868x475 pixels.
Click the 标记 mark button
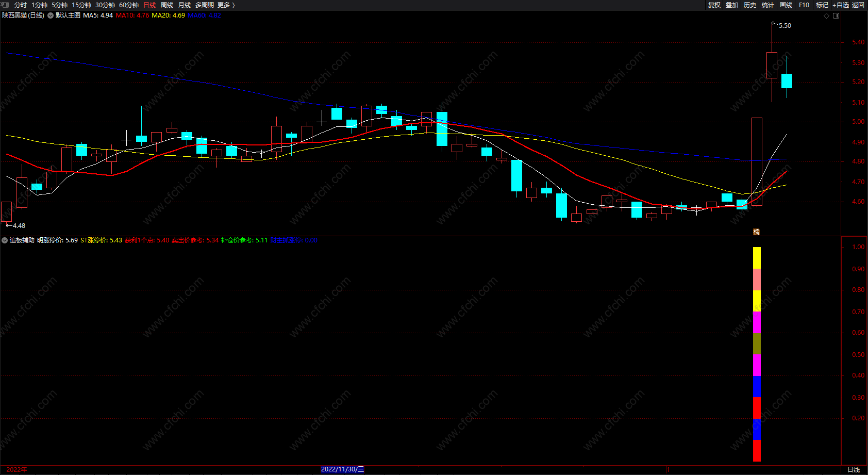click(x=822, y=5)
